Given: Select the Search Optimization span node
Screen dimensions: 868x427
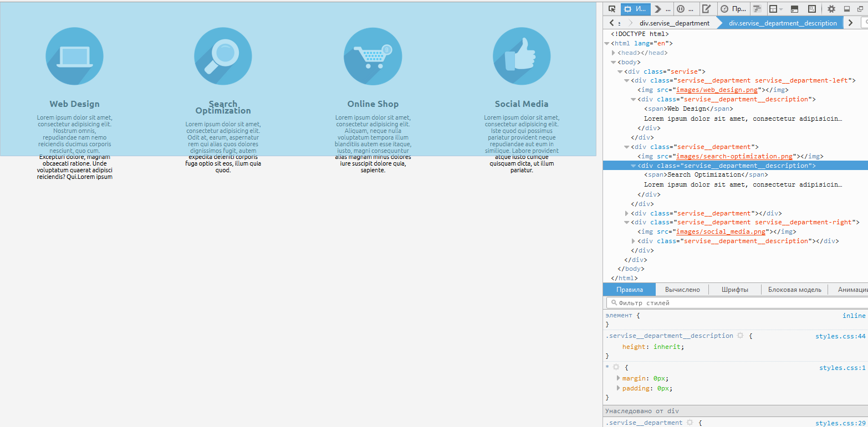Looking at the screenshot, I should pos(706,174).
